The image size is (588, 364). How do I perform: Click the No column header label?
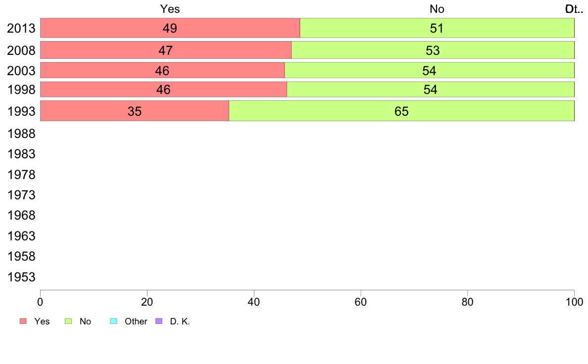[437, 9]
